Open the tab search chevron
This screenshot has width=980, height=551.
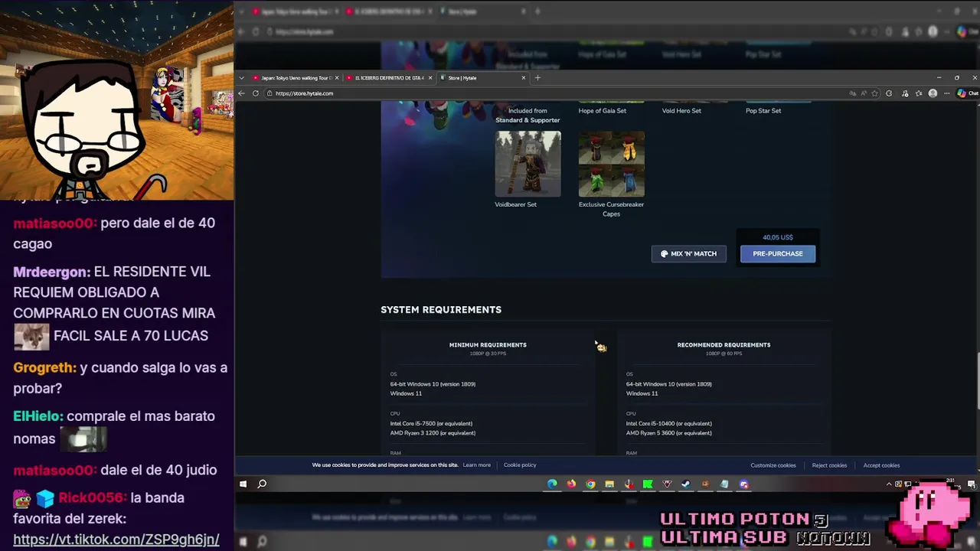(241, 77)
